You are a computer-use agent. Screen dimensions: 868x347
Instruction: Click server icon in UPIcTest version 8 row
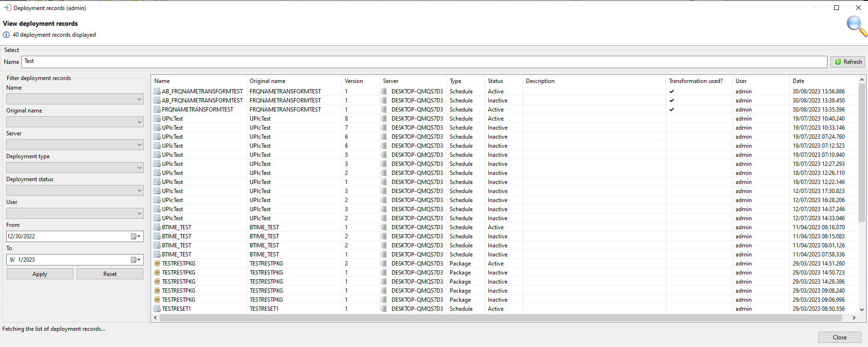pos(384,119)
